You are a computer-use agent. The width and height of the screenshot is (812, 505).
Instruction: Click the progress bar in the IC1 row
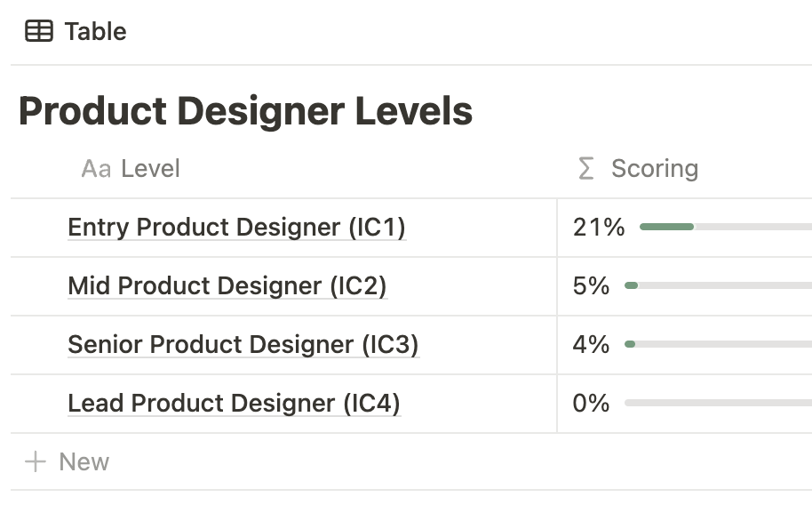coord(724,228)
